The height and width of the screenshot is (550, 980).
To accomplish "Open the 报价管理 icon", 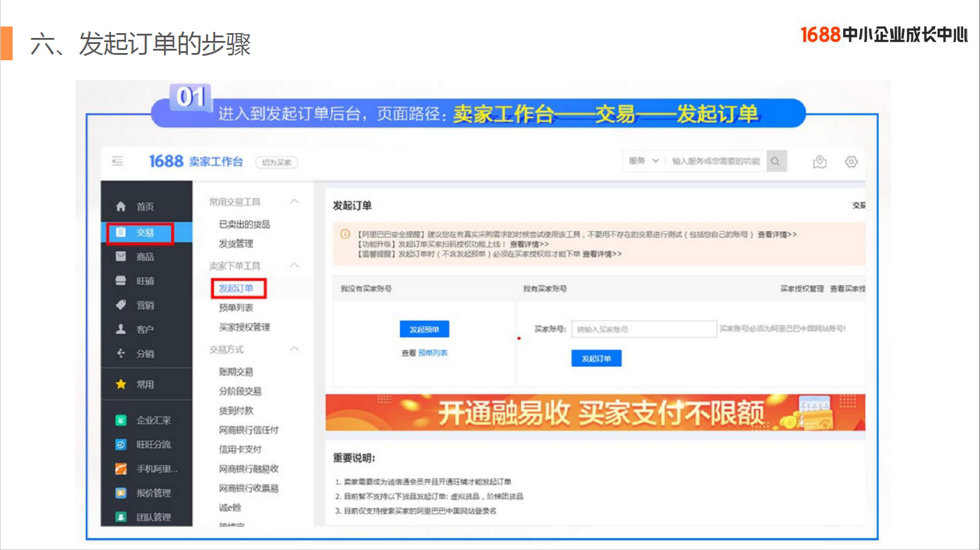I will click(x=121, y=493).
